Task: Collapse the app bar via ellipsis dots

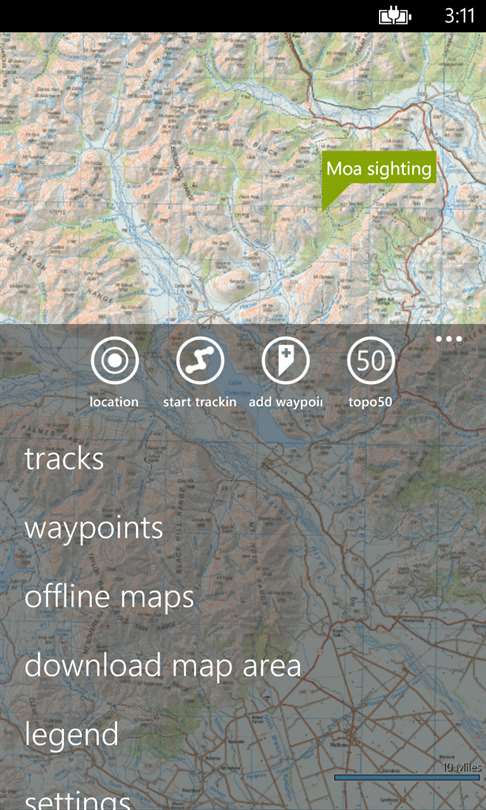Action: [x=448, y=339]
